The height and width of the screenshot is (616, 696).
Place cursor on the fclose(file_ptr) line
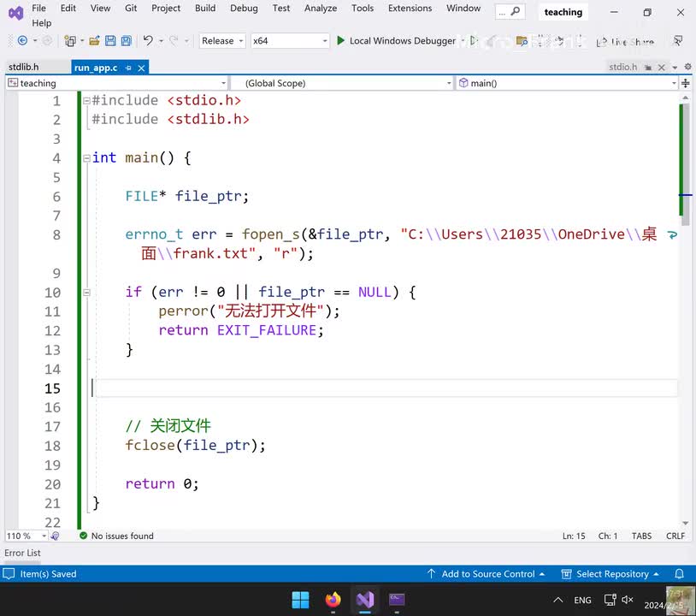pos(195,446)
